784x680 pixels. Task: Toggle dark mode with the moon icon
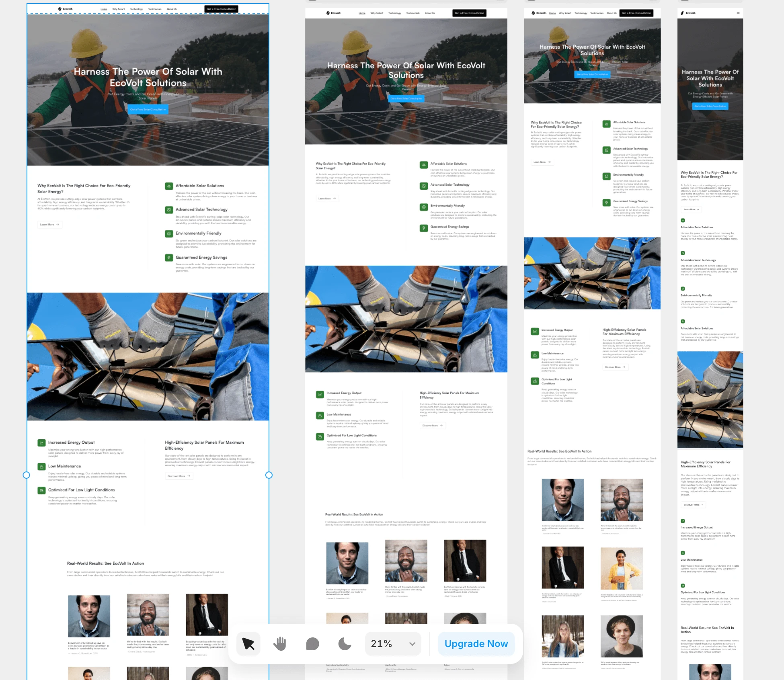[345, 644]
